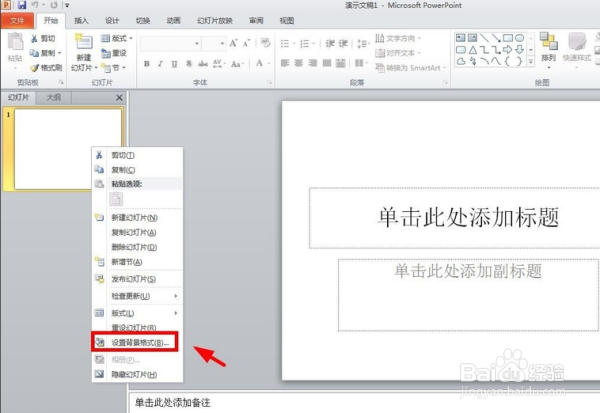Click Quick Styles (快速样式) button
The image size is (600, 413).
click(577, 50)
